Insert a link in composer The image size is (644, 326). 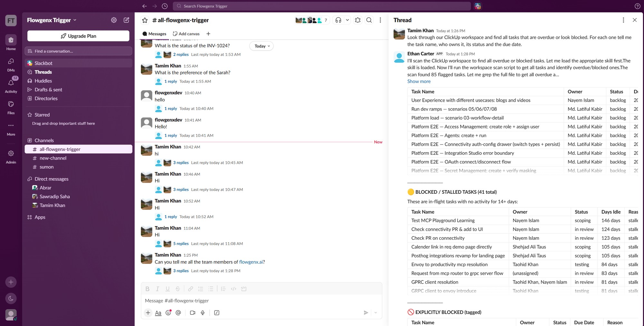(191, 289)
